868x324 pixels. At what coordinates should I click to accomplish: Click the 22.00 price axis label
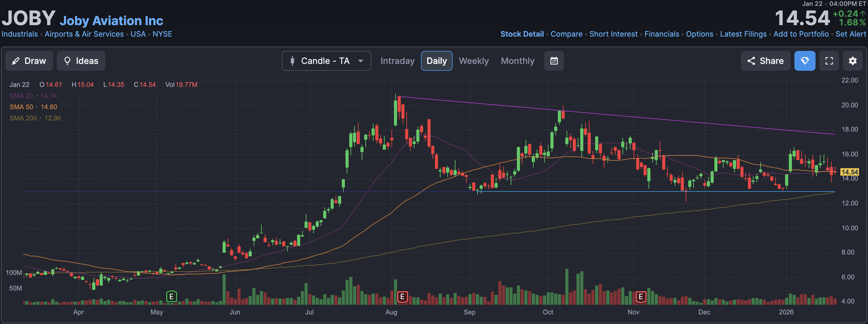tap(849, 80)
